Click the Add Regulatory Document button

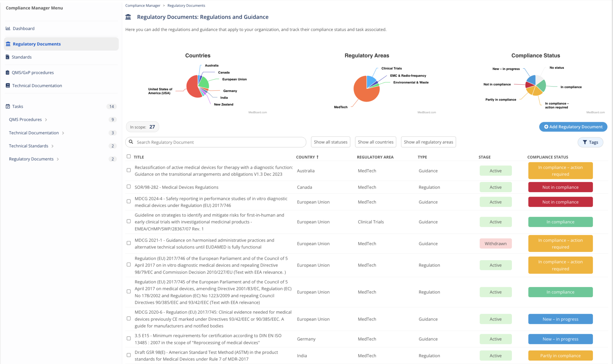(573, 127)
